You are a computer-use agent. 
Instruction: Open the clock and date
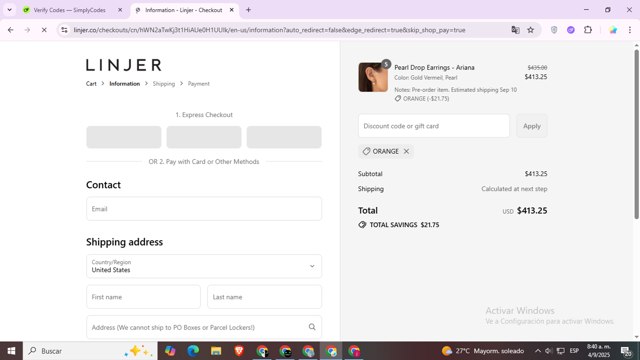tap(599, 351)
